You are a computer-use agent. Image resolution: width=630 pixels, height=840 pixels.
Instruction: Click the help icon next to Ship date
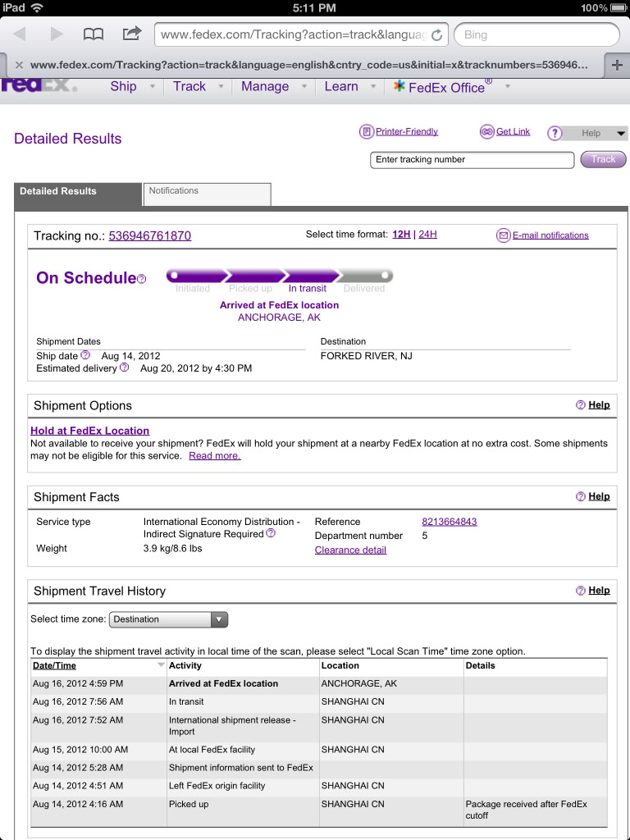pos(85,354)
